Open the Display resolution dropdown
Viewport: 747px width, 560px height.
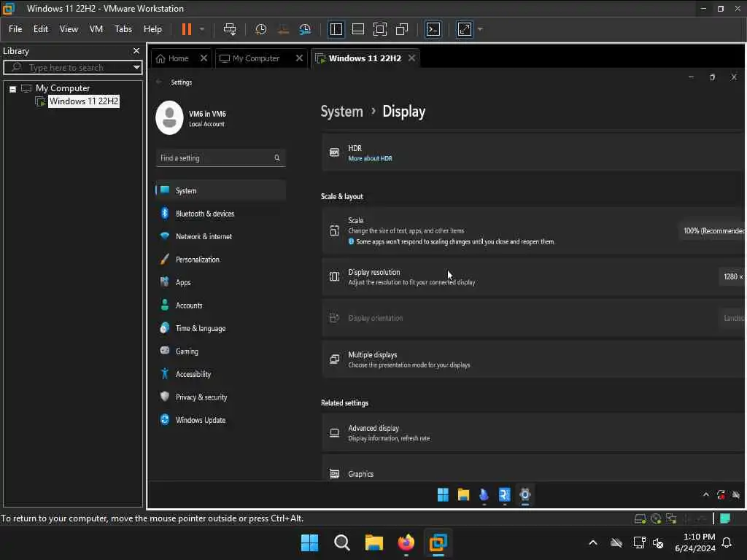click(x=732, y=276)
